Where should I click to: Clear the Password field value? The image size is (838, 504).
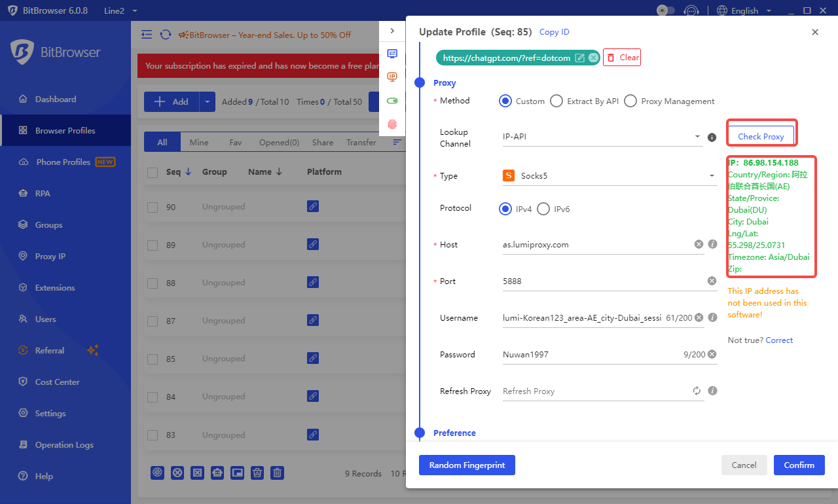(x=712, y=354)
